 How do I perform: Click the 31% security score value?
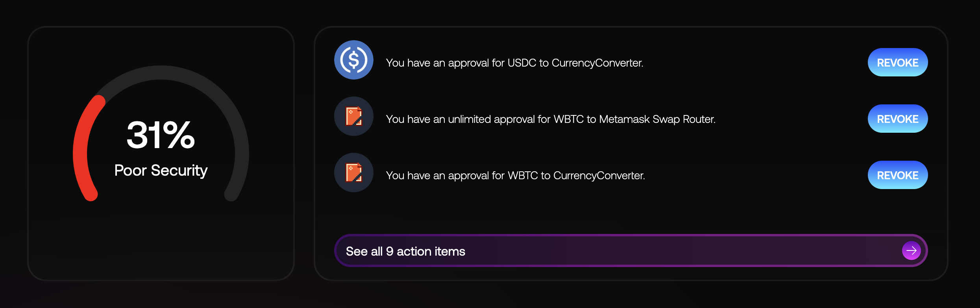[161, 135]
